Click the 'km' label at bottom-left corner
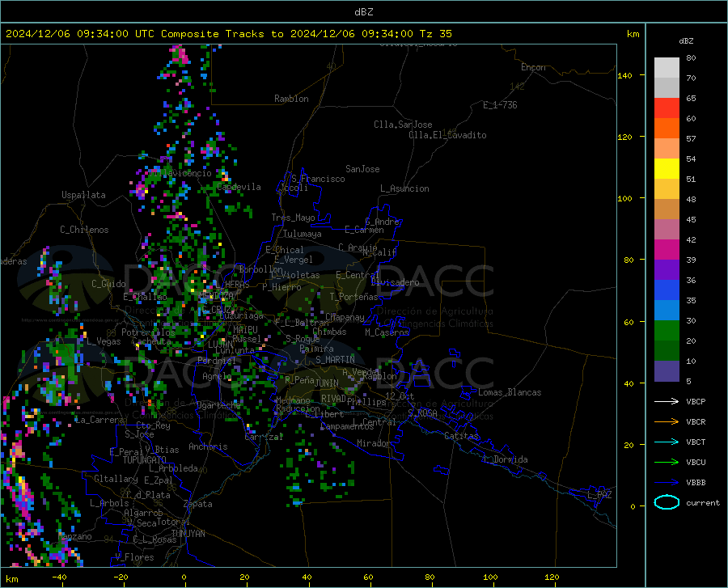The width and height of the screenshot is (728, 588). [11, 579]
